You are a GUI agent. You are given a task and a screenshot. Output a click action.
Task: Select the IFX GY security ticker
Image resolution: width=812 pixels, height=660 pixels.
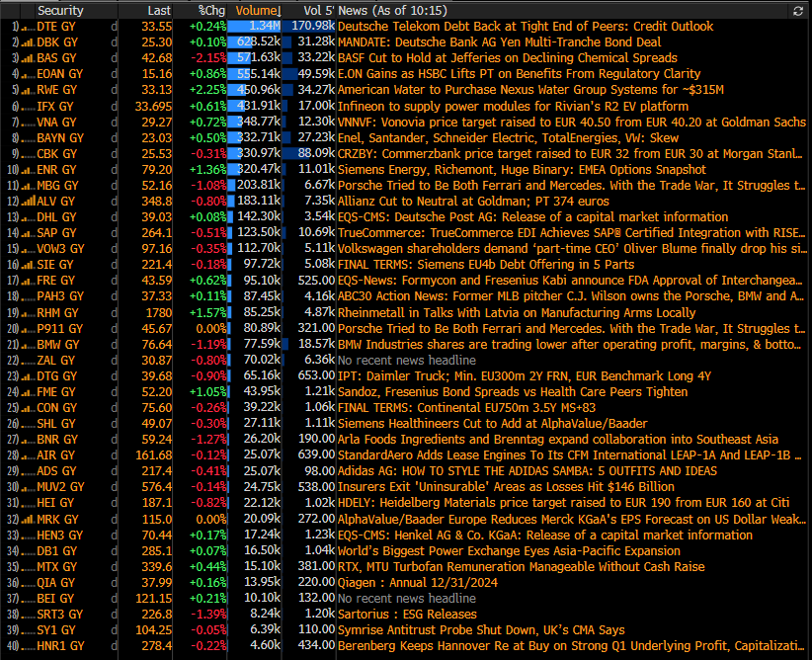tap(55, 107)
